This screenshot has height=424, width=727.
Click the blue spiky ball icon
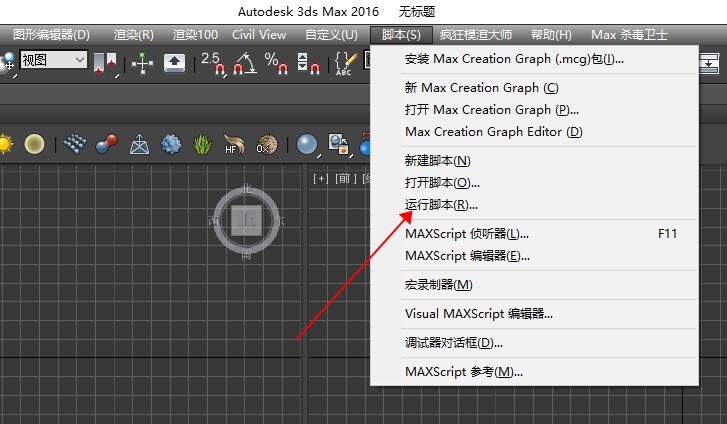point(171,144)
